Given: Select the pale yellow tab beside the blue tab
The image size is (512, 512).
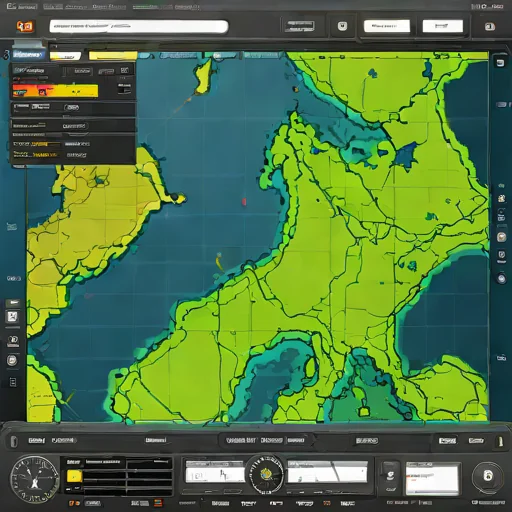Looking at the screenshot, I should tap(65, 56).
